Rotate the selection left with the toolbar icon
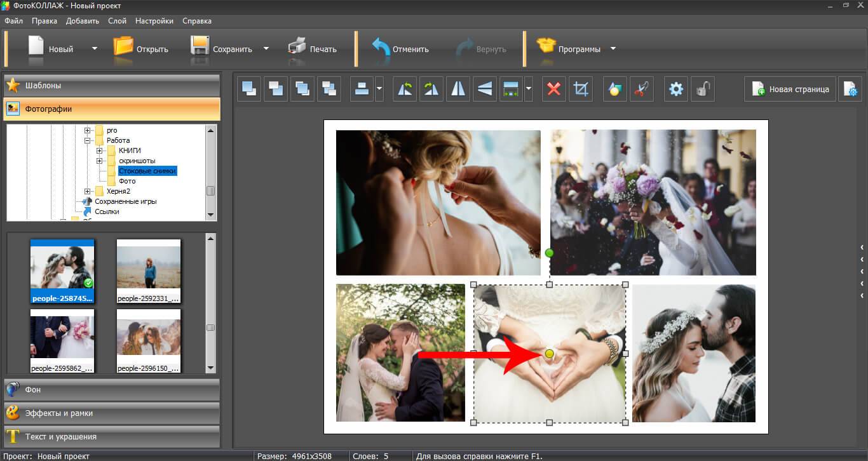This screenshot has width=868, height=461. pos(405,89)
